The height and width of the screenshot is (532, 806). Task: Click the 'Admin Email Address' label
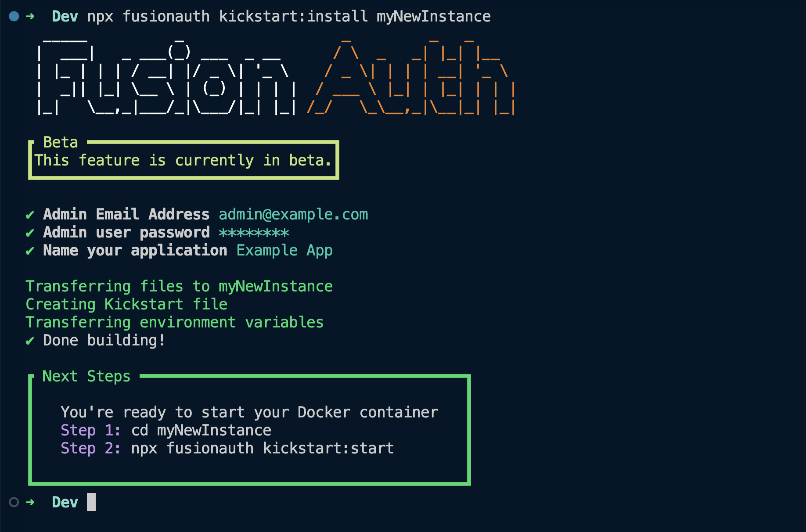coord(126,214)
